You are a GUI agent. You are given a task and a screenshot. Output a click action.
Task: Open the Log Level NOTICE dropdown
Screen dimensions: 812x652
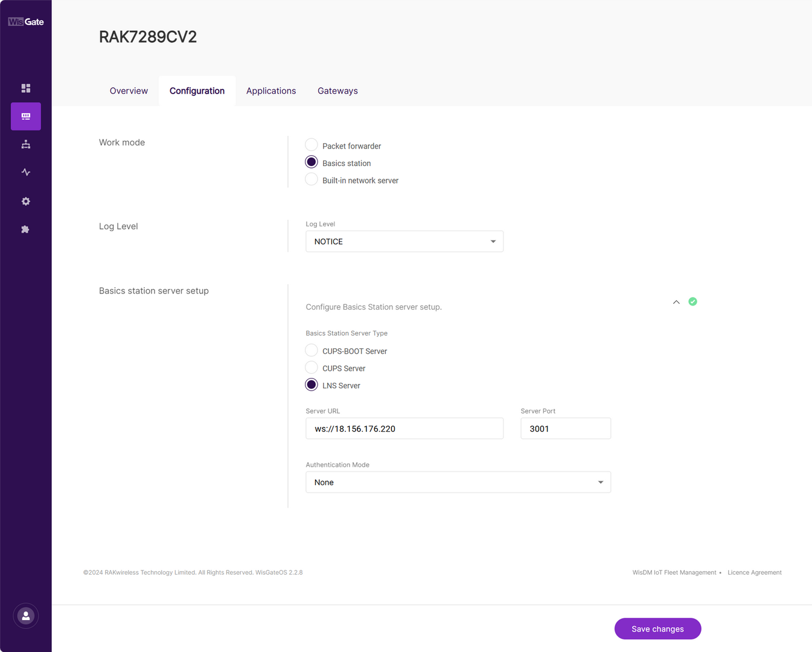(404, 241)
